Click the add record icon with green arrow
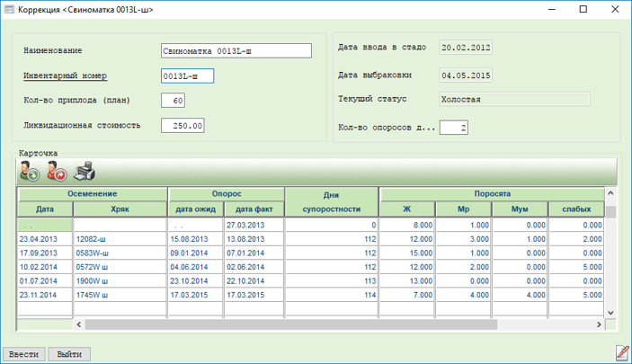The height and width of the screenshot is (364, 632). (x=29, y=172)
